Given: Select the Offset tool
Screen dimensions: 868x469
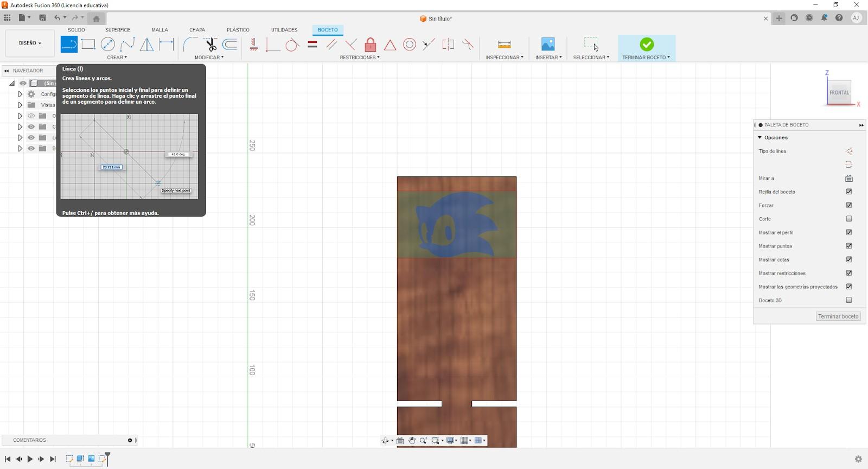Looking at the screenshot, I should (x=230, y=45).
